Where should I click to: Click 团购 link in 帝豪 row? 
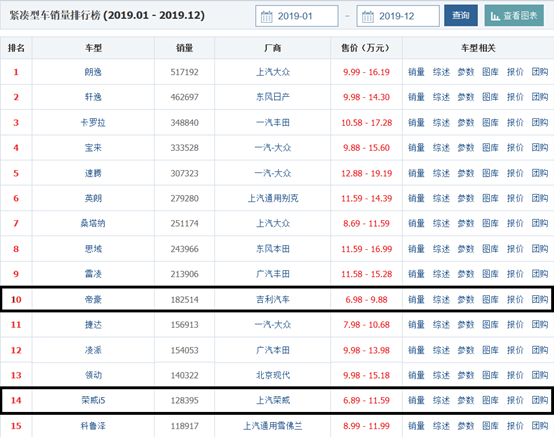540,300
